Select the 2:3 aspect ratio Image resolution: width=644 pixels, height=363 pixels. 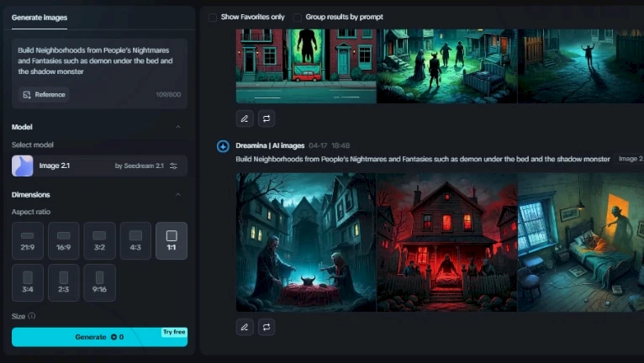[x=64, y=283]
